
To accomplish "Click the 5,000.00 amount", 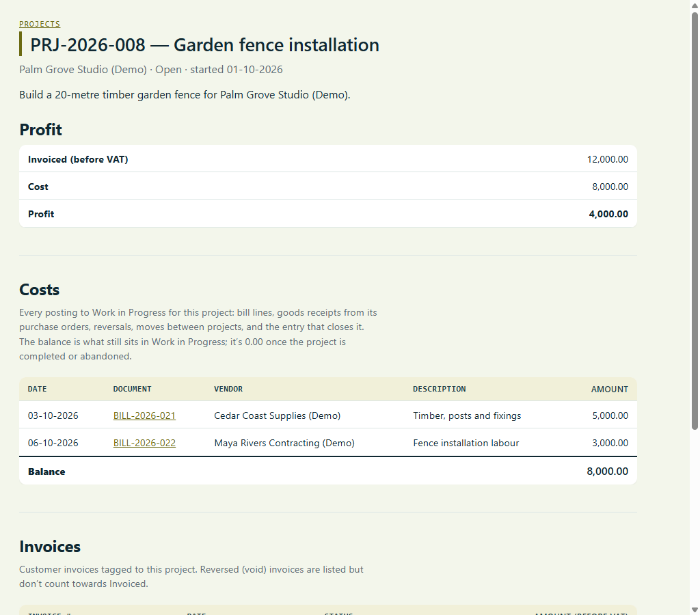I will [610, 415].
